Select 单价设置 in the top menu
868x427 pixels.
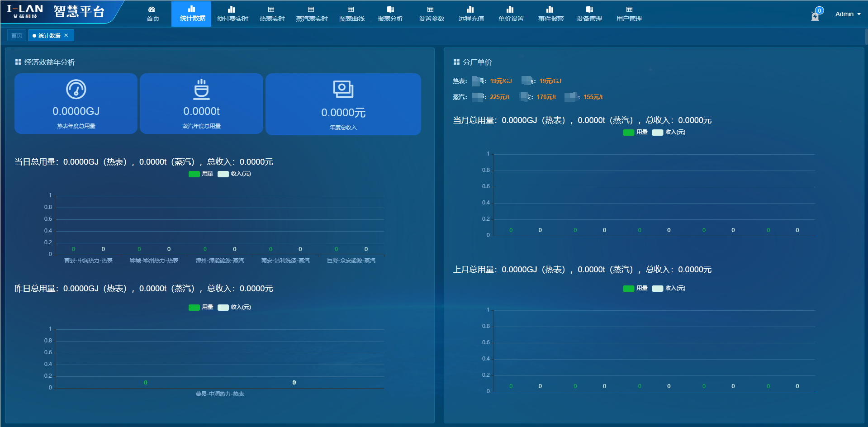point(511,14)
